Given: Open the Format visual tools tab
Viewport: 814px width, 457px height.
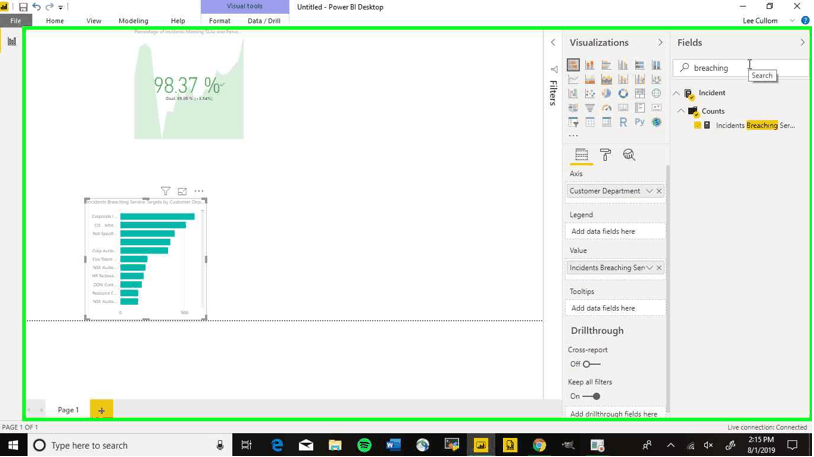Looking at the screenshot, I should click(220, 21).
